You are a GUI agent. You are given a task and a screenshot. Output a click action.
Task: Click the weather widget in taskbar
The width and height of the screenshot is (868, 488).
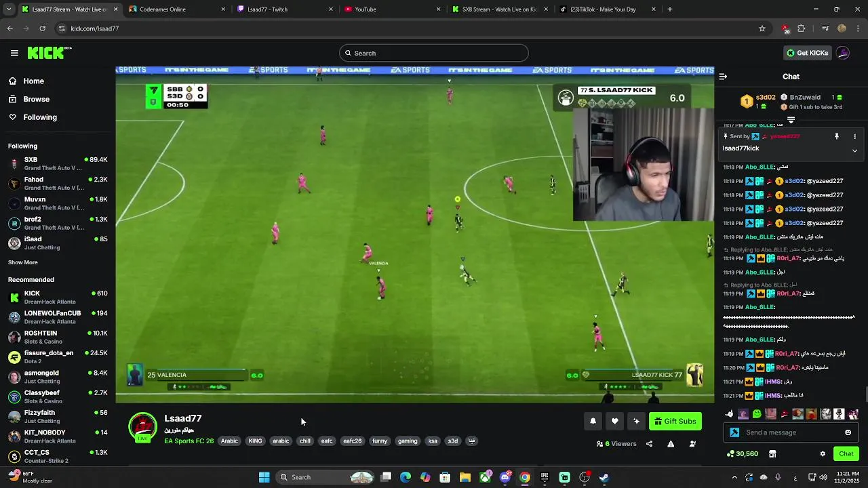point(31,477)
